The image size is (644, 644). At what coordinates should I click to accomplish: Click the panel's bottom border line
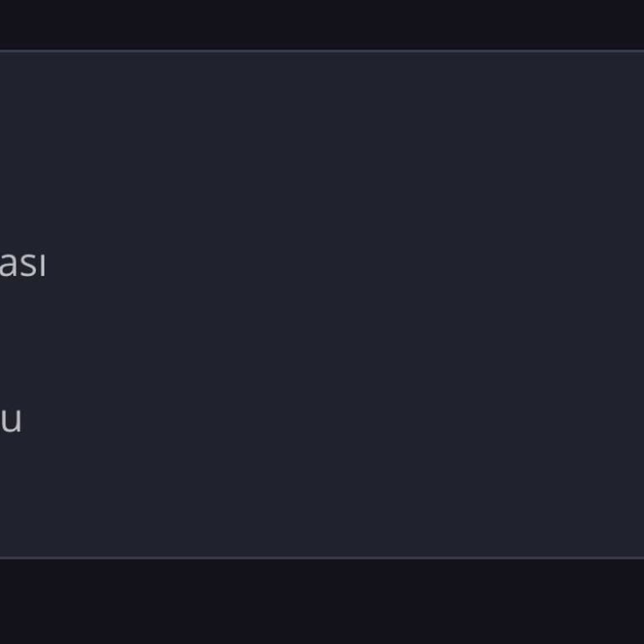[322, 557]
